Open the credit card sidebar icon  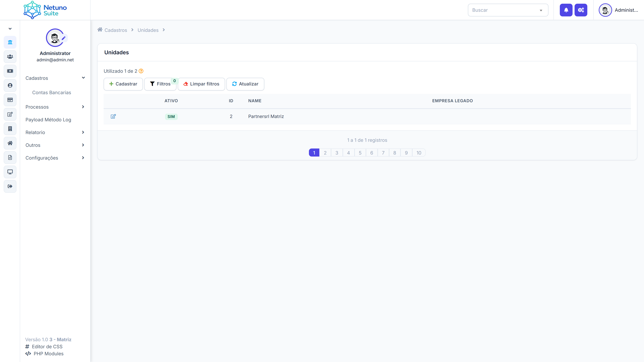(10, 100)
